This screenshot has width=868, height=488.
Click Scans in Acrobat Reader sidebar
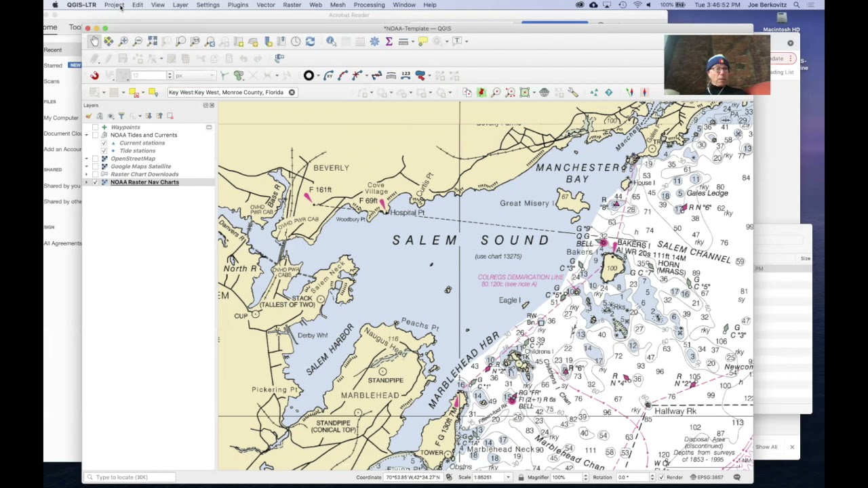point(52,81)
